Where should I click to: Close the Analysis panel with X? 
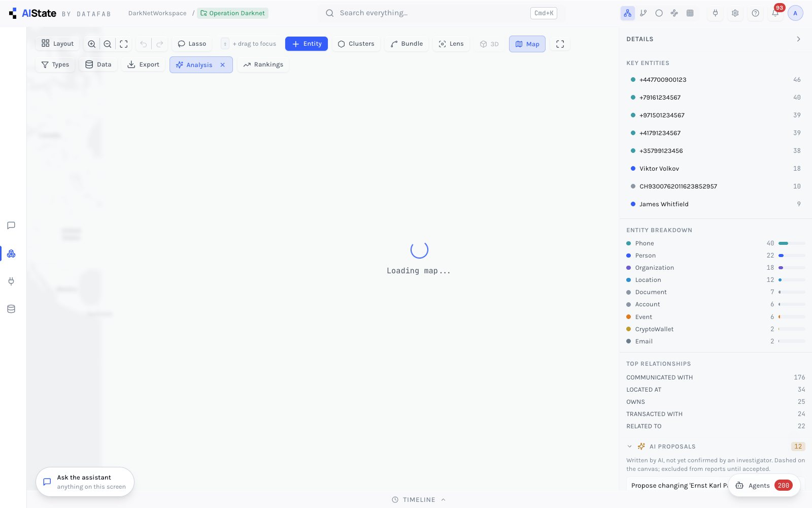pyautogui.click(x=222, y=65)
